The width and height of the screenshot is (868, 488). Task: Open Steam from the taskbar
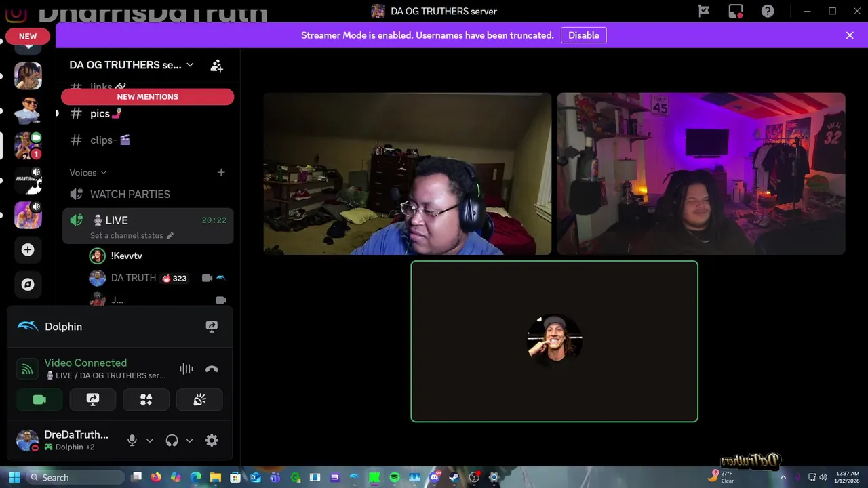[454, 477]
